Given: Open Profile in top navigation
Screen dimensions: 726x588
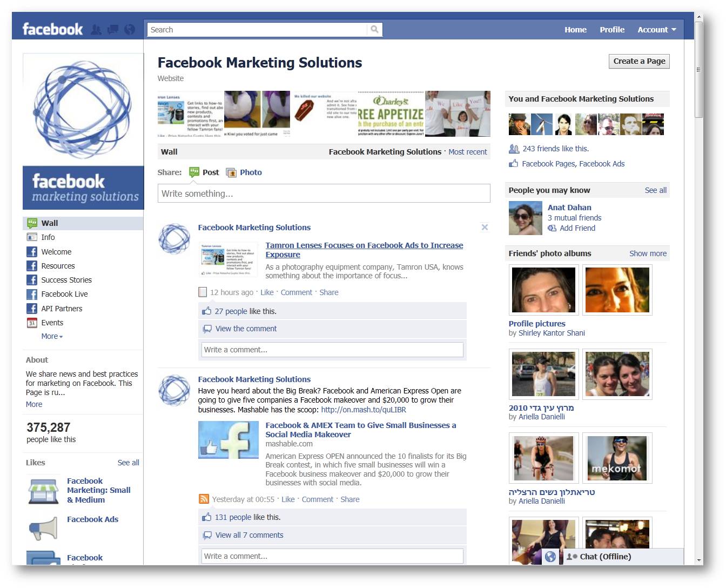Looking at the screenshot, I should coord(612,30).
